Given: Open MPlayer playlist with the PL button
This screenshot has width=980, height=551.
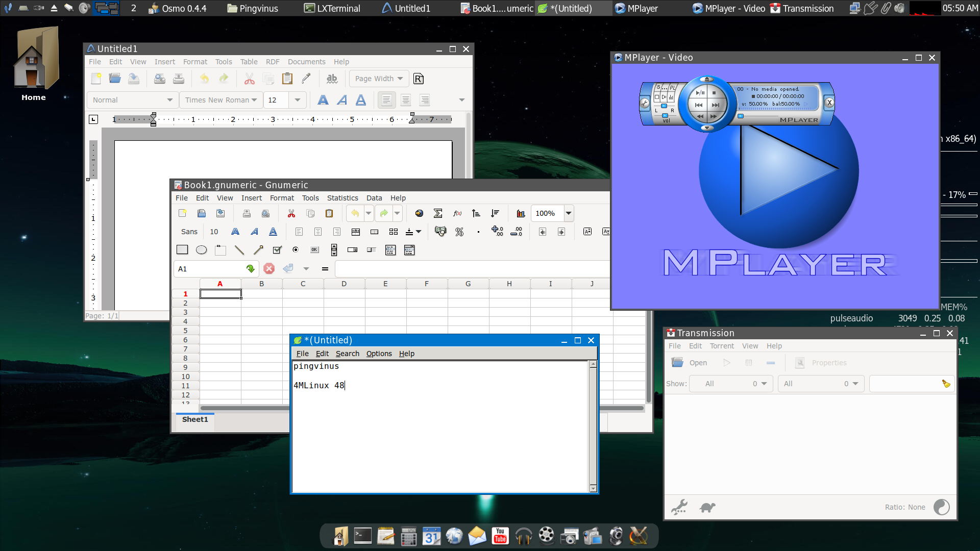Looking at the screenshot, I should coord(672,88).
